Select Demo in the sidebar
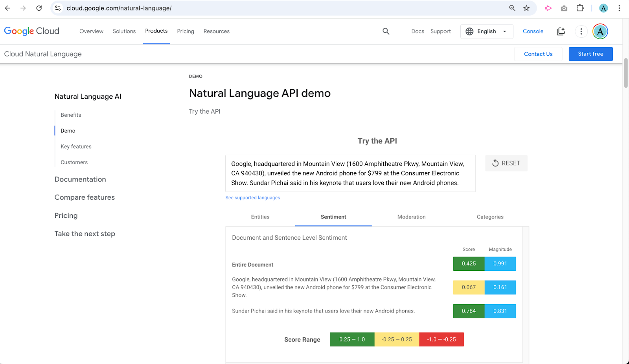Screen dimensions: 629x364 [68, 131]
